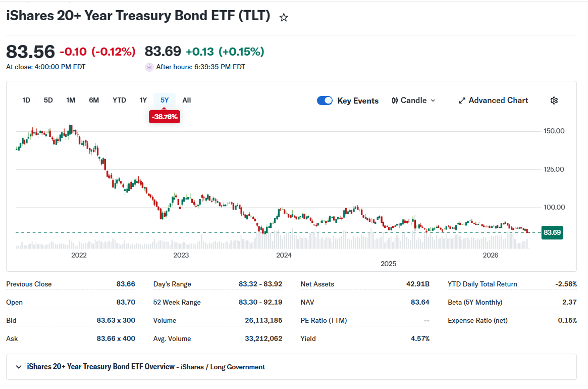Screen dimensions: 588x389
Task: Click the -38.76% performance badge
Action: pos(164,117)
